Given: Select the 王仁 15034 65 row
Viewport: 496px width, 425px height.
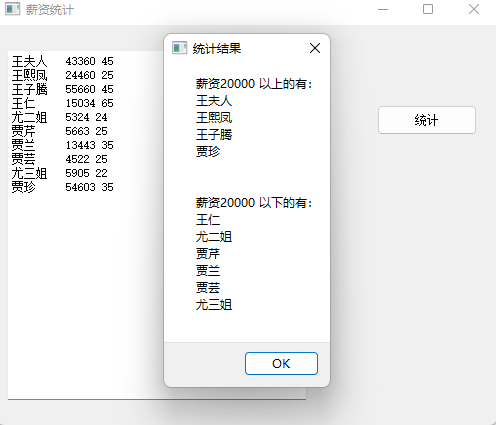Looking at the screenshot, I should pos(63,103).
